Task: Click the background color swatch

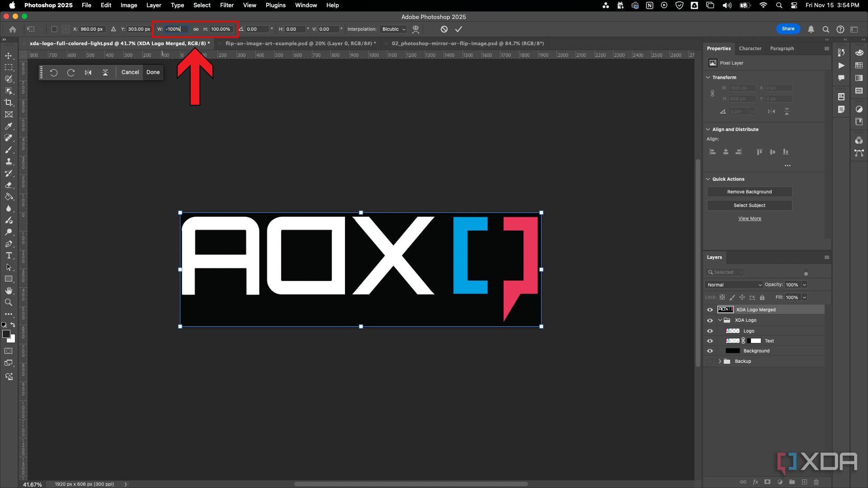Action: pos(12,339)
